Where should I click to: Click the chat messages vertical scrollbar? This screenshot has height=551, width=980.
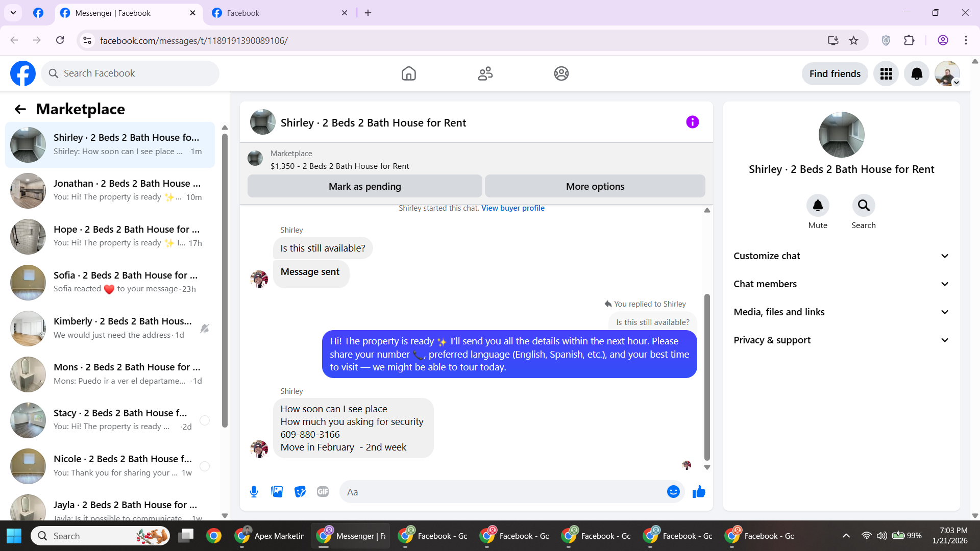[707, 378]
